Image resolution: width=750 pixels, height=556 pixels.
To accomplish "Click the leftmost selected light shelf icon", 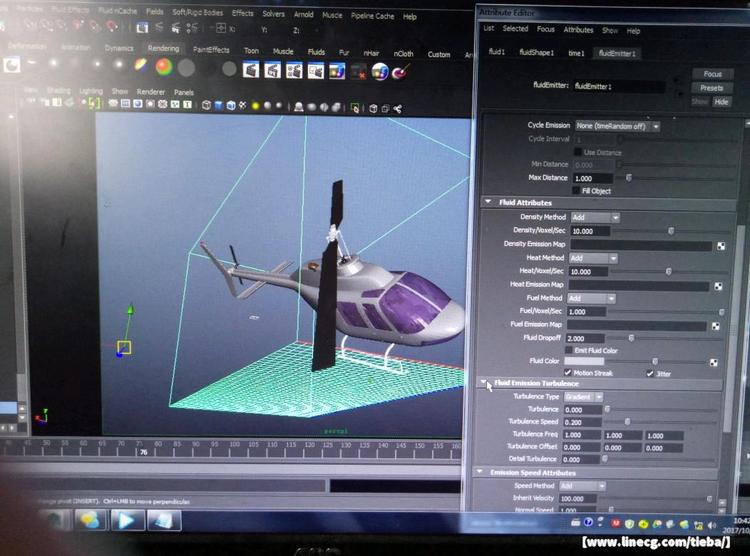I will (x=11, y=64).
